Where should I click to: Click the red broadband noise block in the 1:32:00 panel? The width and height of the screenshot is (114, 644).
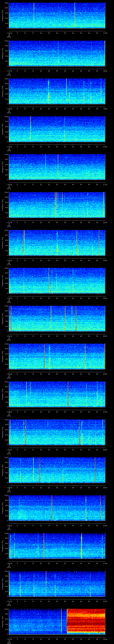pyautogui.click(x=86, y=620)
